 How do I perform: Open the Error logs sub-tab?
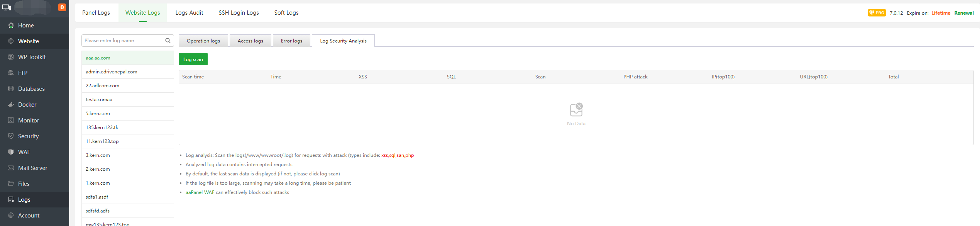coord(291,41)
